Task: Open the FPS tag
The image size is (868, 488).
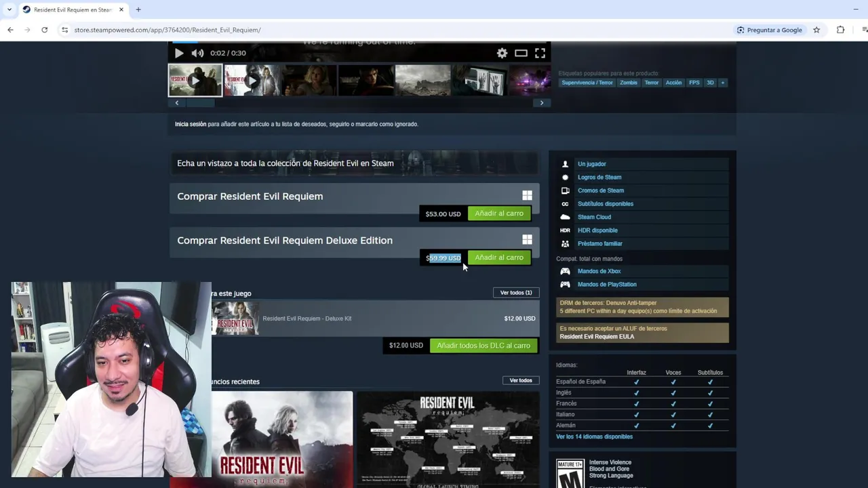Action: pyautogui.click(x=694, y=83)
